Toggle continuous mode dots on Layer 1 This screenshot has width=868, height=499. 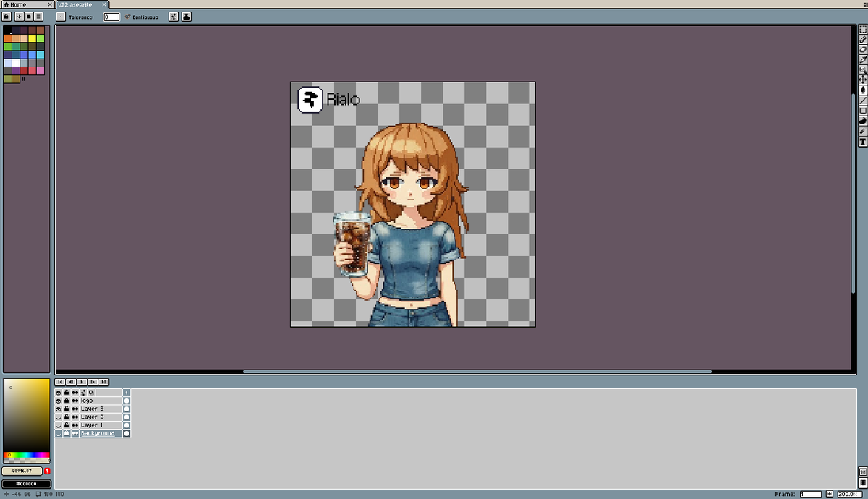pos(75,425)
